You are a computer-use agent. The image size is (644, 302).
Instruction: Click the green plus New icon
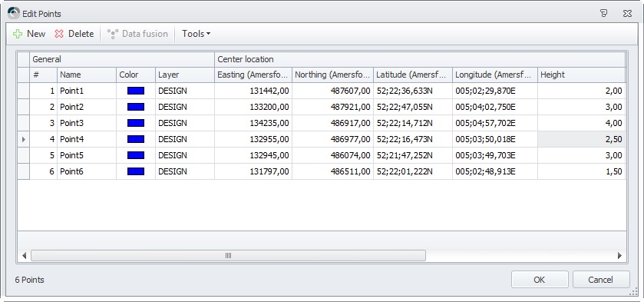click(x=18, y=34)
